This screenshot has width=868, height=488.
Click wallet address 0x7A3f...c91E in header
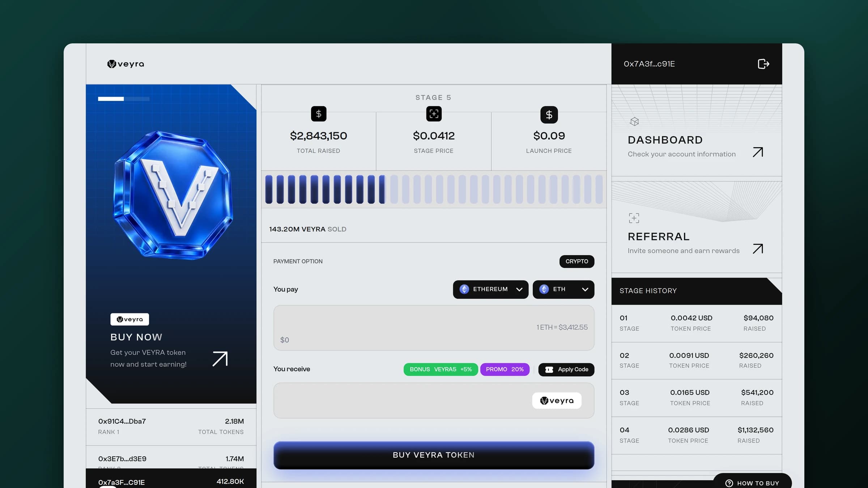point(649,64)
